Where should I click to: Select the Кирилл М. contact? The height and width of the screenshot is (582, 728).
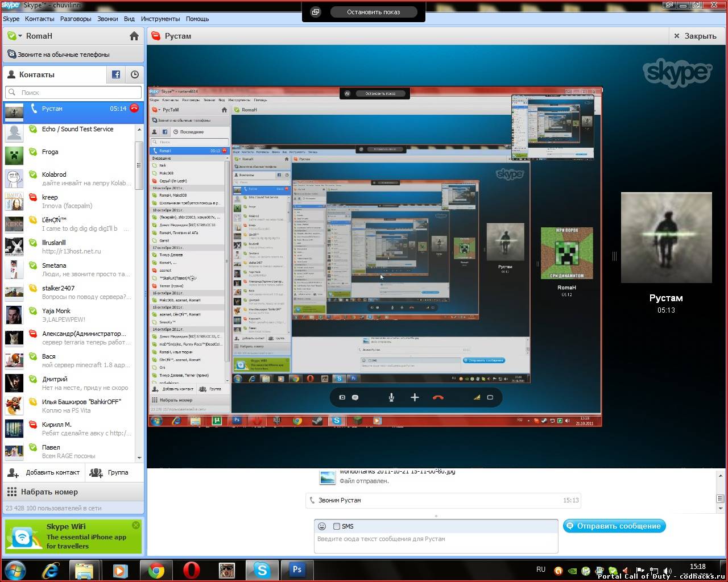click(69, 429)
